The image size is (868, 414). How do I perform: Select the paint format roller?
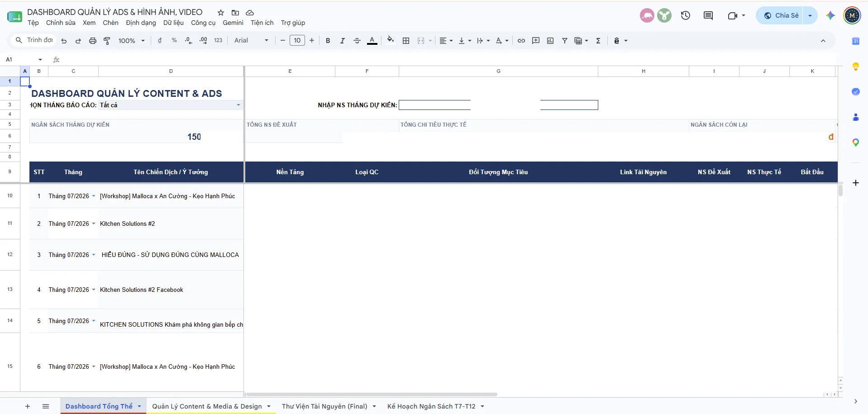(107, 41)
